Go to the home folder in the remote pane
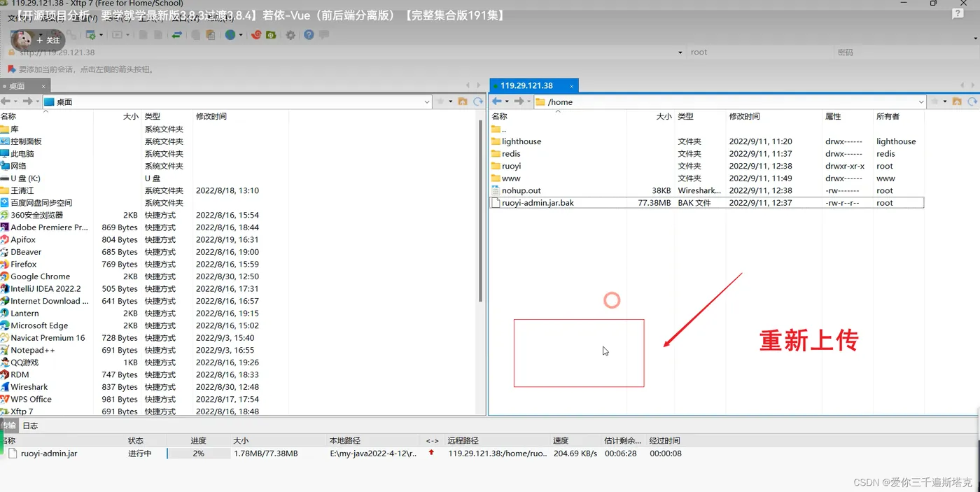Viewport: 980px width, 492px height. [x=957, y=101]
